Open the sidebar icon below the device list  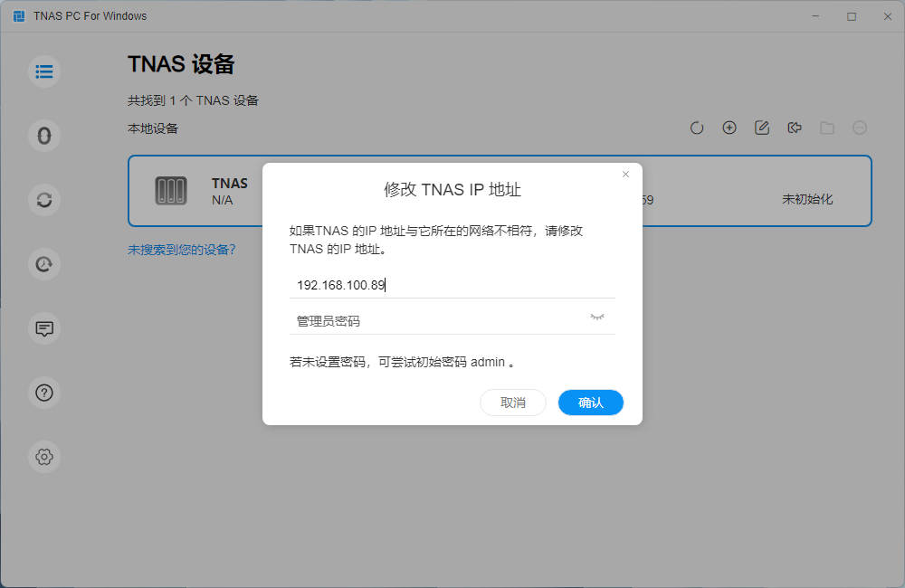click(44, 136)
